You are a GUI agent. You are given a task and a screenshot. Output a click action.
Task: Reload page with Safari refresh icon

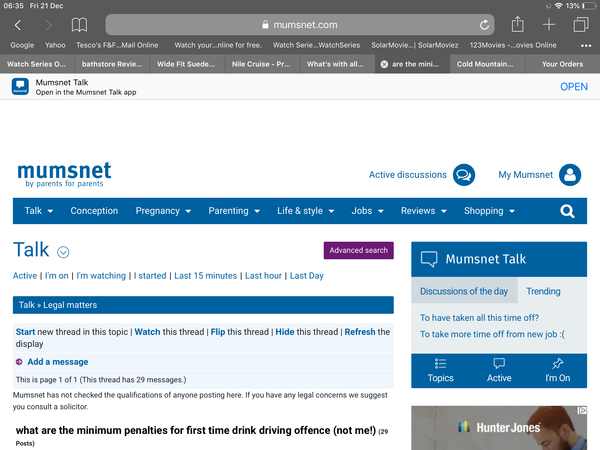click(486, 24)
